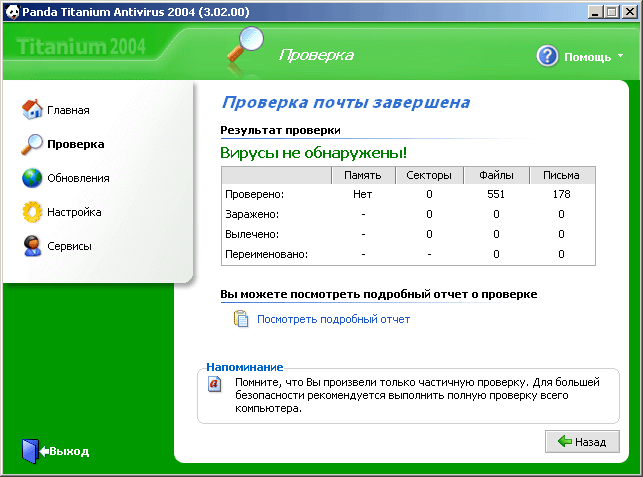Click the Письма column header

tap(561, 175)
